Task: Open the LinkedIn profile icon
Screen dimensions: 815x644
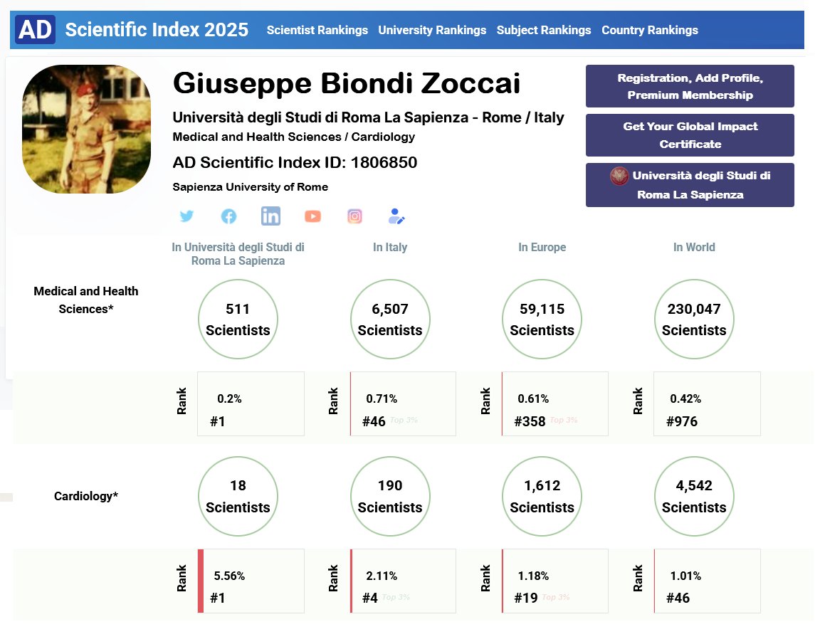Action: 270,216
